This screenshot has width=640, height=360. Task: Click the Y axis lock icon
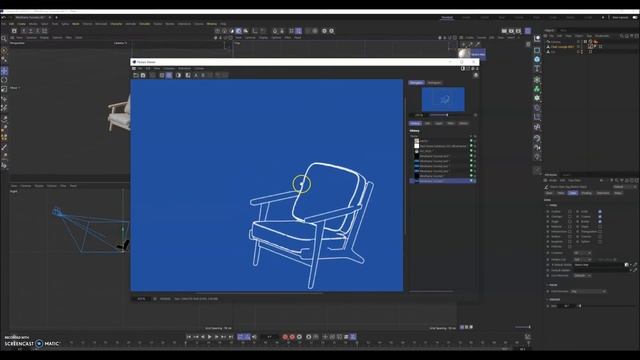click(31, 31)
